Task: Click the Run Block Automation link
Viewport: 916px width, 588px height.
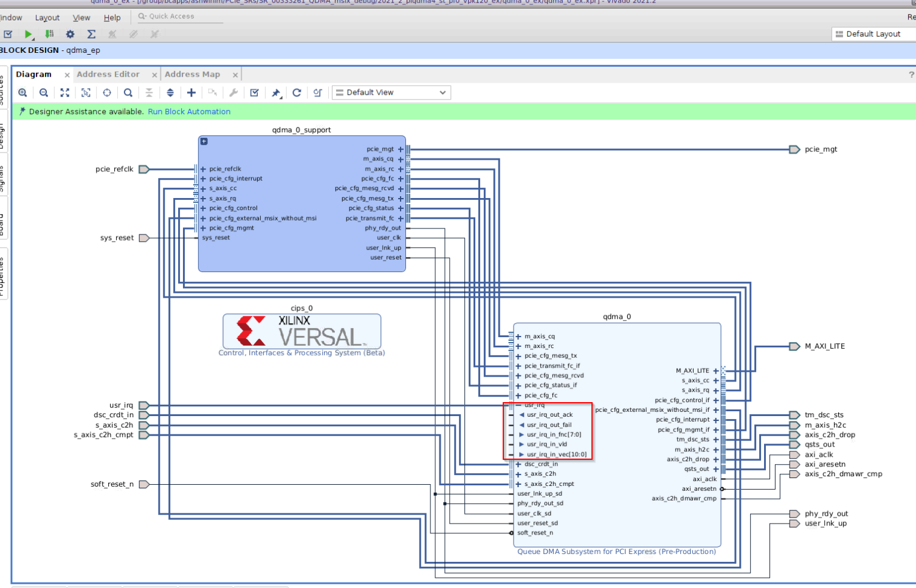Action: point(189,112)
